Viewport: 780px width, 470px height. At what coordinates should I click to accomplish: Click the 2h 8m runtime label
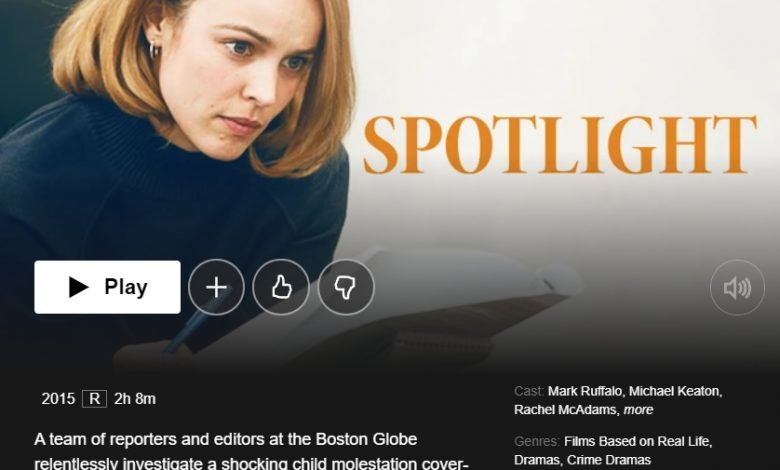click(x=135, y=399)
